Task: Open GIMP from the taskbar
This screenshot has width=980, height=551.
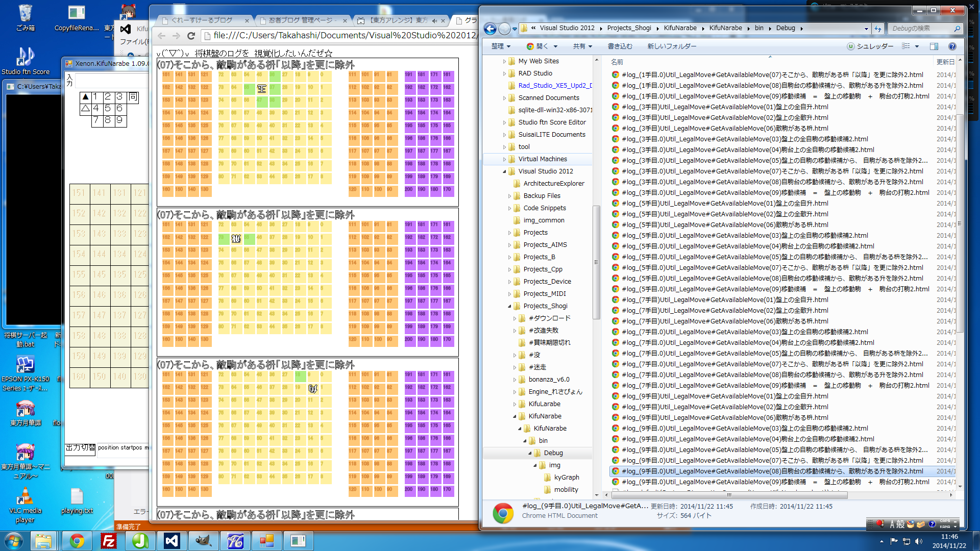Action: [x=203, y=541]
